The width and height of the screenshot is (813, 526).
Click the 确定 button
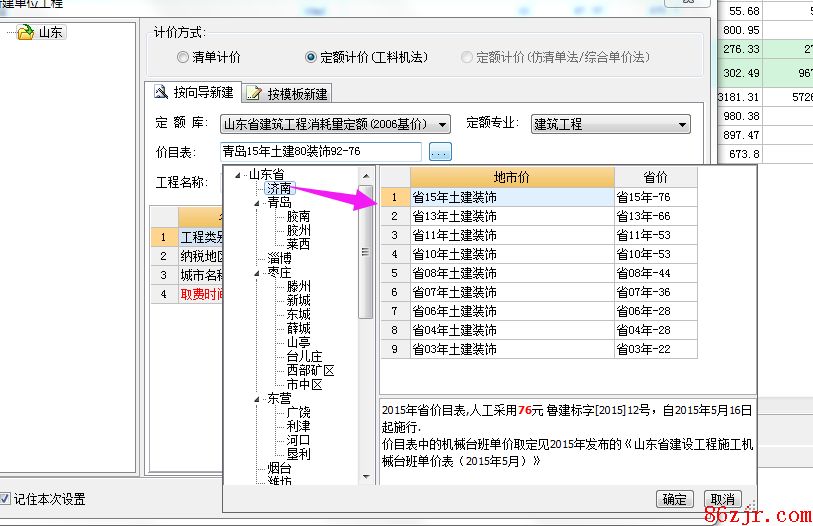click(x=675, y=499)
